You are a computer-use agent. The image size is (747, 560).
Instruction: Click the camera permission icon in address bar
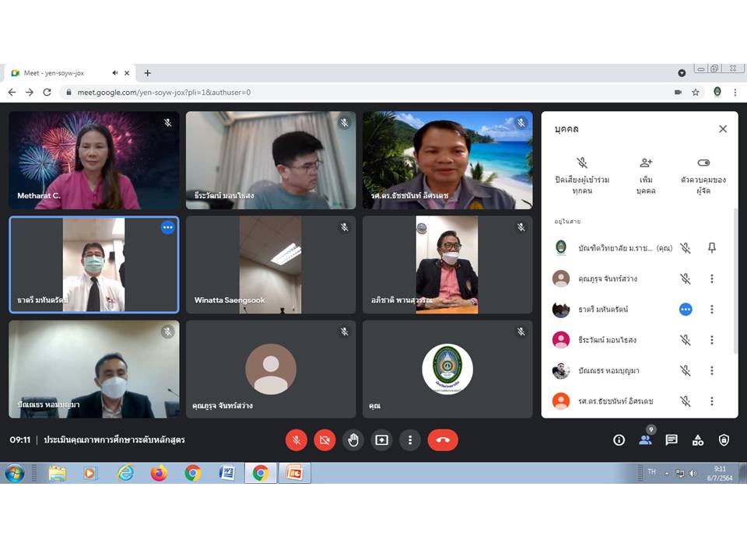[678, 93]
